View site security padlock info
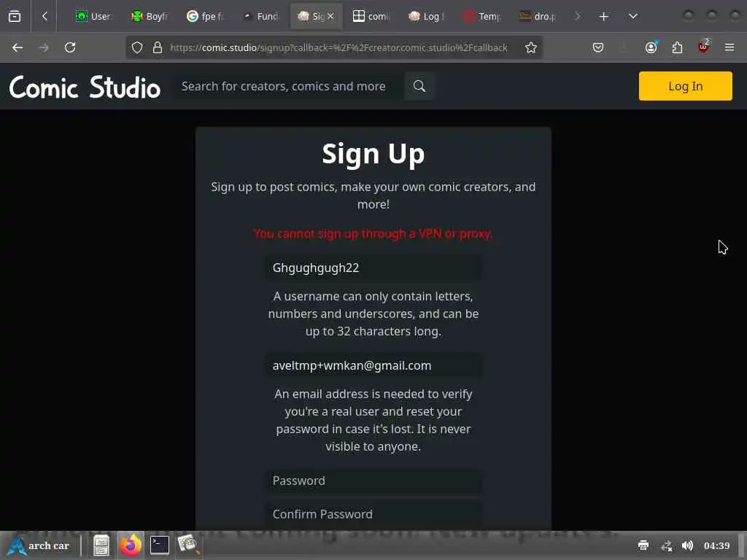Viewport: 747px width, 560px height. [x=158, y=47]
